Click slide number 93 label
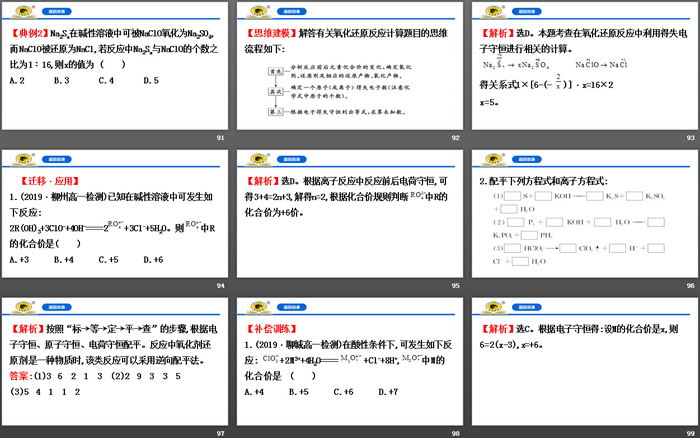This screenshot has width=700, height=438. click(691, 138)
